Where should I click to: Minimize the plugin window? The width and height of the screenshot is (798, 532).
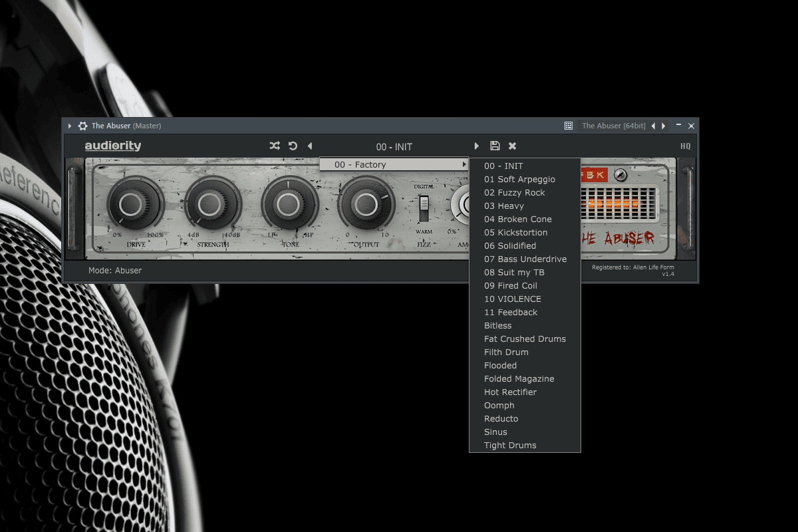click(678, 125)
